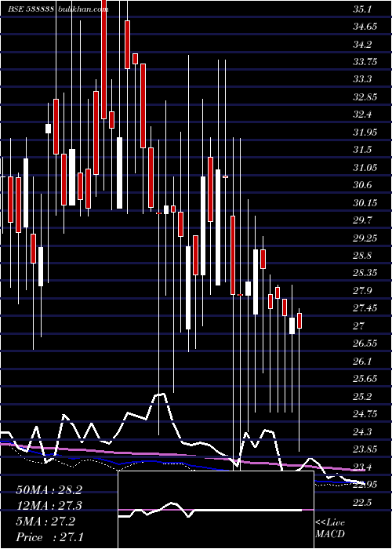392x549 pixels.
Task: Pick the 33.75 price axis value
Action: 365,62
